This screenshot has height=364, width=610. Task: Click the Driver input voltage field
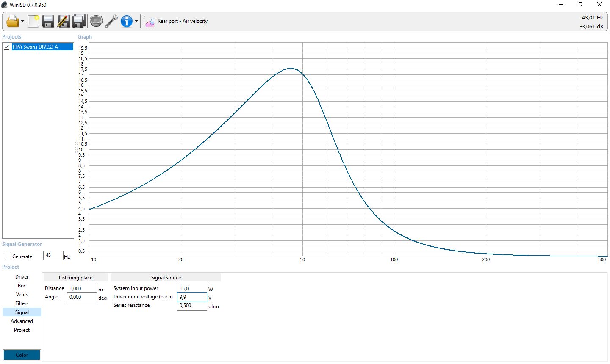(192, 297)
